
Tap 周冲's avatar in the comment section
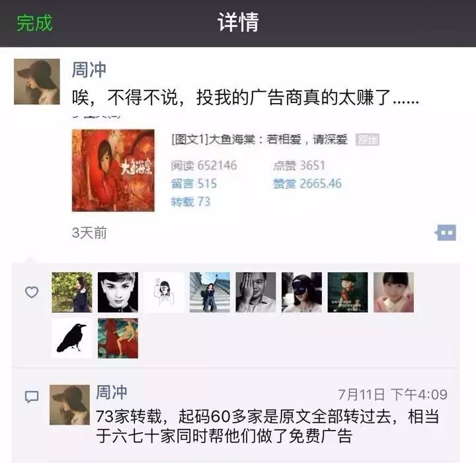point(70,405)
